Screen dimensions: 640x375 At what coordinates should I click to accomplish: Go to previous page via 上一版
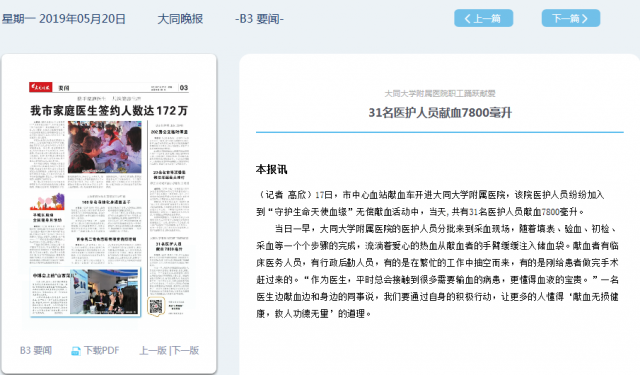[153, 351]
